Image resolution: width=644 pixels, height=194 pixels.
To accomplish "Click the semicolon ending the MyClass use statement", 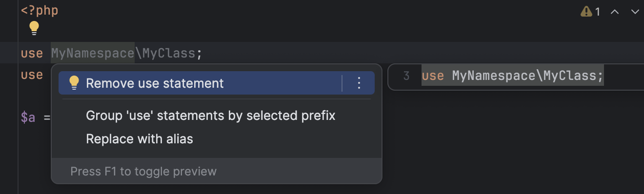I will tap(199, 54).
